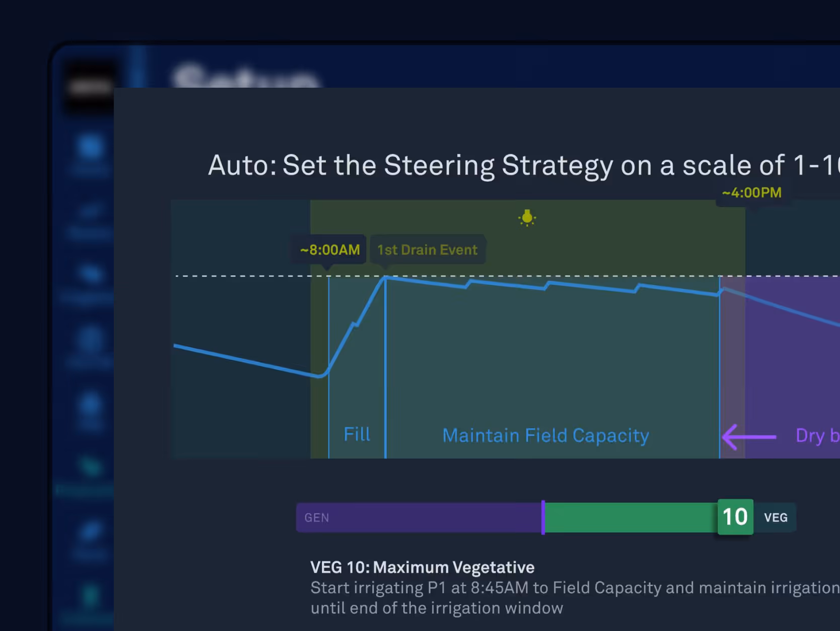Click the green blurred sidebar icon
840x631 pixels.
(91, 466)
